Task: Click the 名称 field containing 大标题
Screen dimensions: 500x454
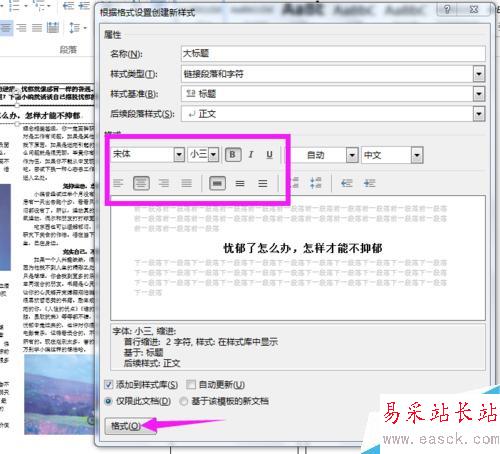Action: pos(333,53)
